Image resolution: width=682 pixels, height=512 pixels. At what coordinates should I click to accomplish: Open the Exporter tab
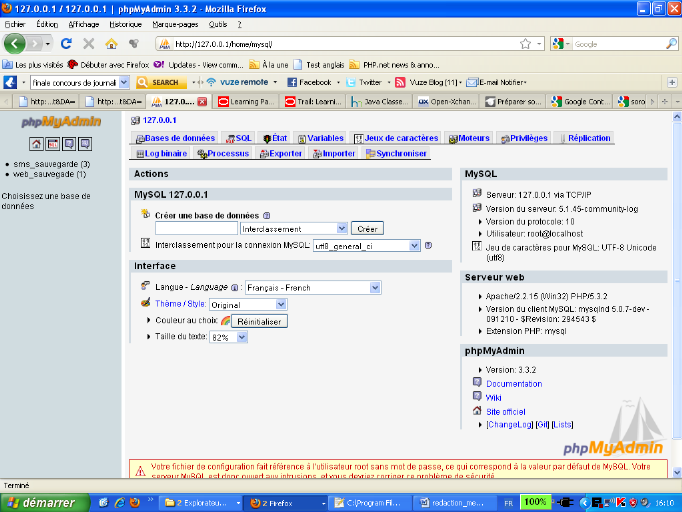point(281,153)
